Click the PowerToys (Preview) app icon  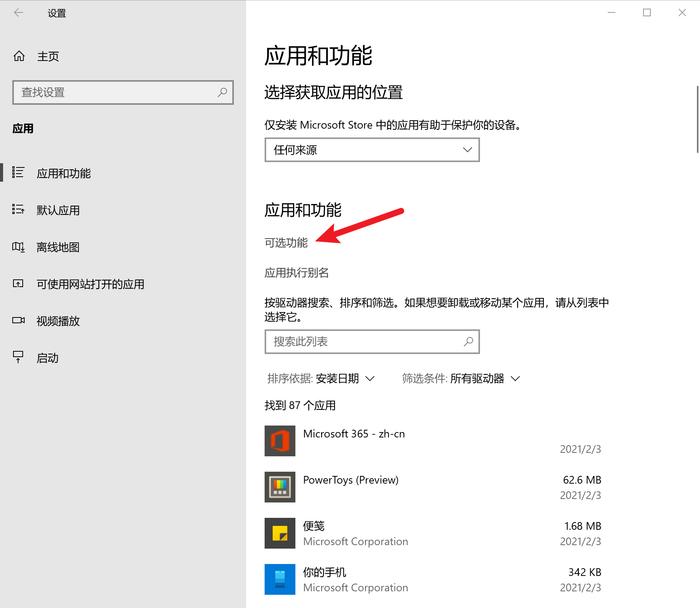click(280, 487)
